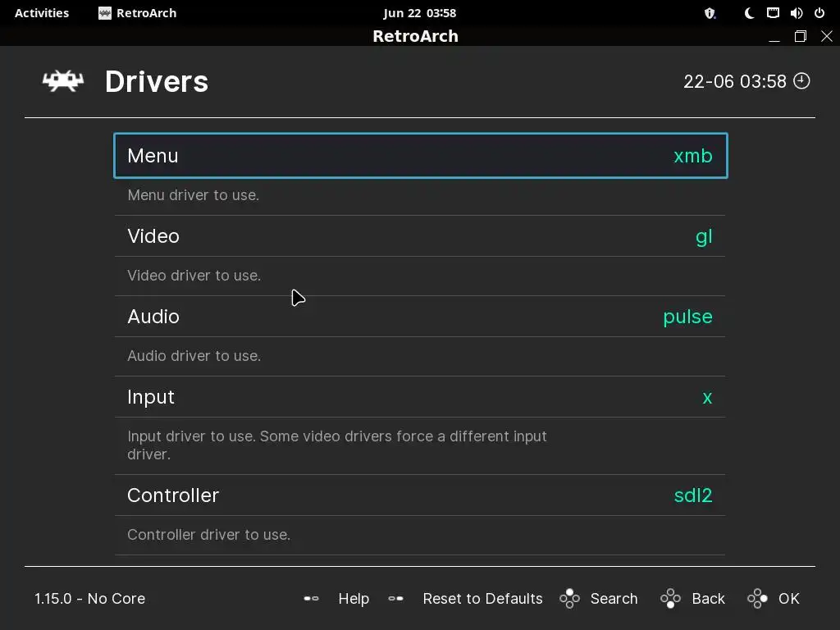
Task: Click 'Controller driver to use.' description
Action: 209,535
